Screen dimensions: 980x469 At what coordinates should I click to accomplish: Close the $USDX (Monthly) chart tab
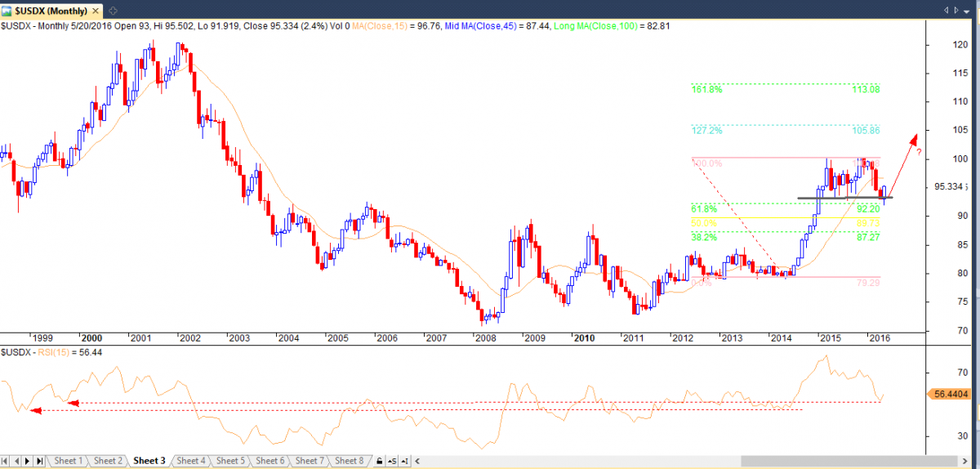coord(96,10)
